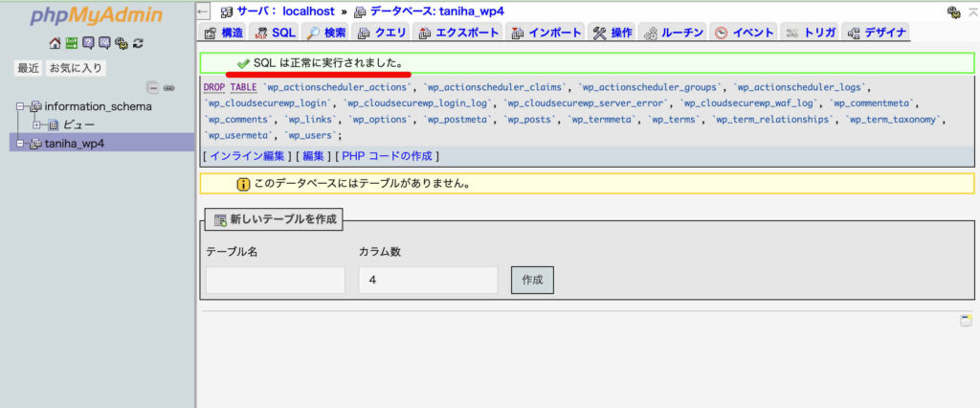Click the 編集 link below query
Screen dimensions: 980x408
(313, 156)
